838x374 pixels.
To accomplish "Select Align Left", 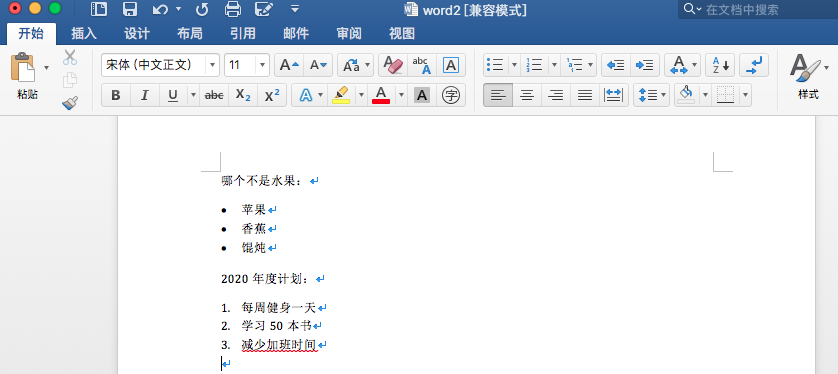I will pos(498,95).
